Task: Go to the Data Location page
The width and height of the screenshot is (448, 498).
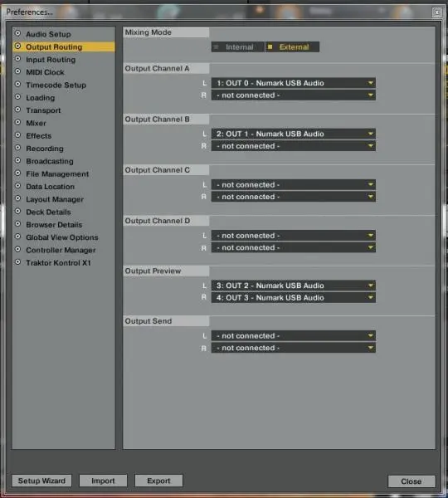Action: (50, 187)
